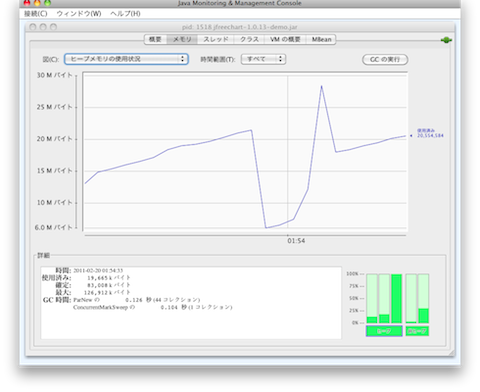The height and width of the screenshot is (392, 480).
Task: Select the second heap memory pool bar
Action: click(384, 298)
